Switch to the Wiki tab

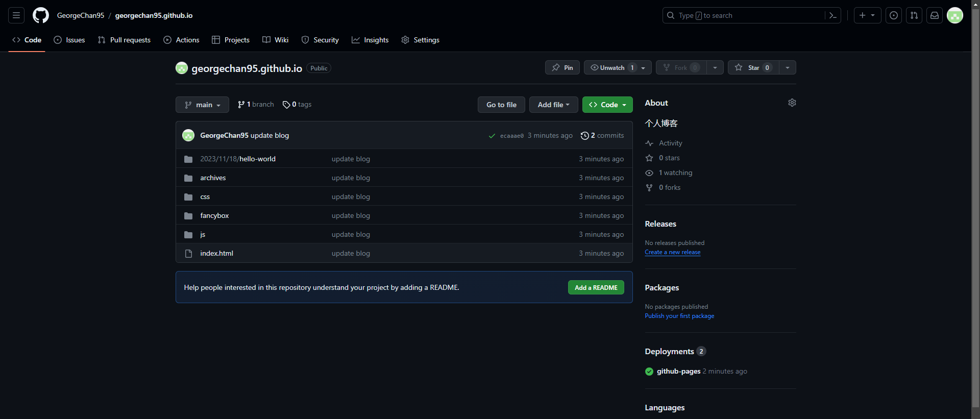(276, 40)
